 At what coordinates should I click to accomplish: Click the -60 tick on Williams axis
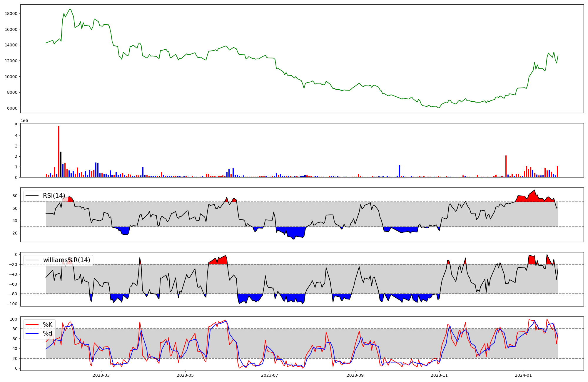pos(13,284)
